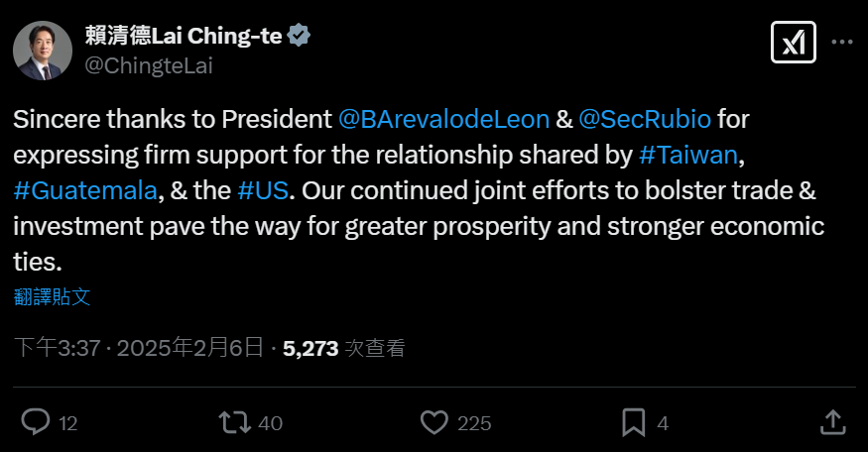This screenshot has height=452, width=868.
Task: Click the @BArevalodeLeon mention
Action: [443, 120]
